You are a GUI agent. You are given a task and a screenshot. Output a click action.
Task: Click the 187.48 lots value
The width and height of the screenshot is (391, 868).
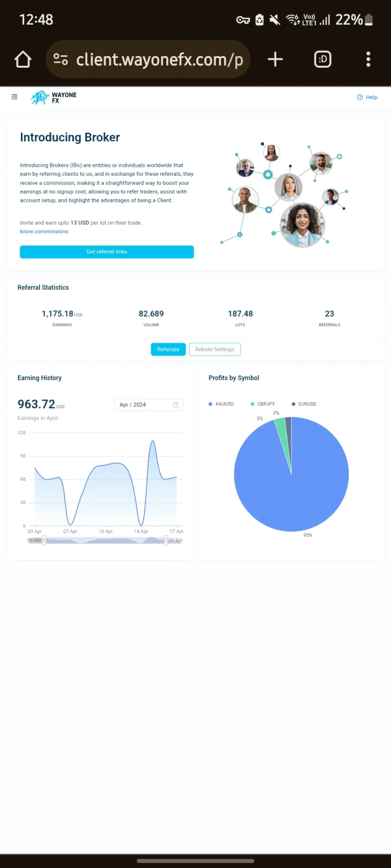pos(240,314)
